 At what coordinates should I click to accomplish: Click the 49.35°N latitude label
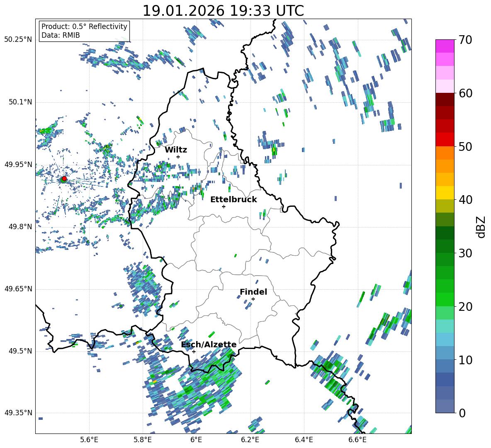(18, 413)
